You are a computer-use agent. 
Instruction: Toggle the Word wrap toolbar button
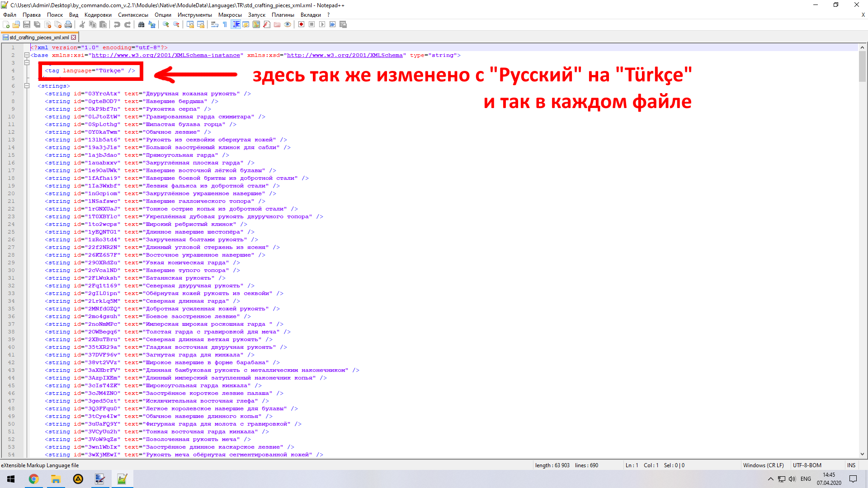click(215, 24)
